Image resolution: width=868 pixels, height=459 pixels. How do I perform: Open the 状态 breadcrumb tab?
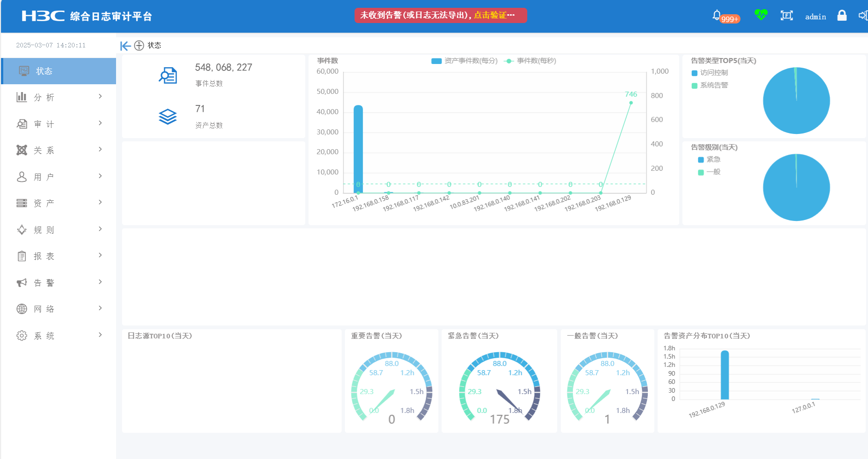(154, 46)
